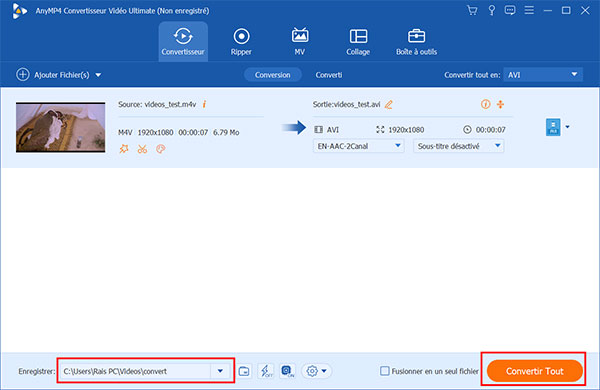Click the clock duration icon
This screenshot has height=390, width=600.
pyautogui.click(x=467, y=130)
